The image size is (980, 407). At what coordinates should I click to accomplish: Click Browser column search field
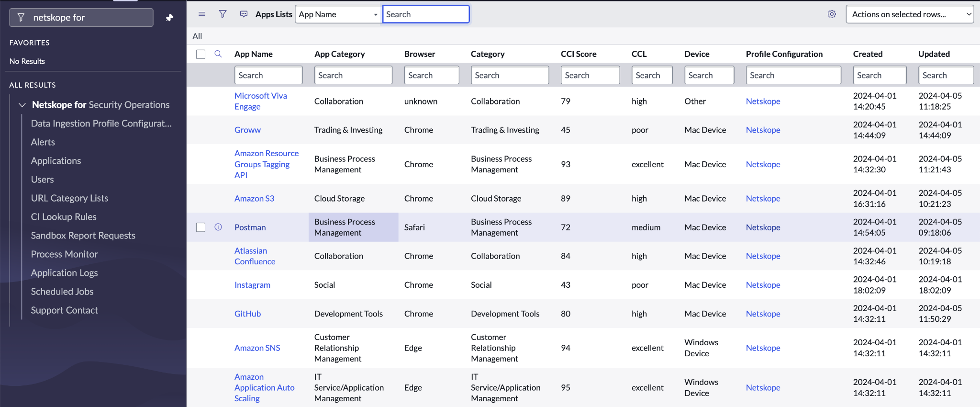tap(432, 75)
